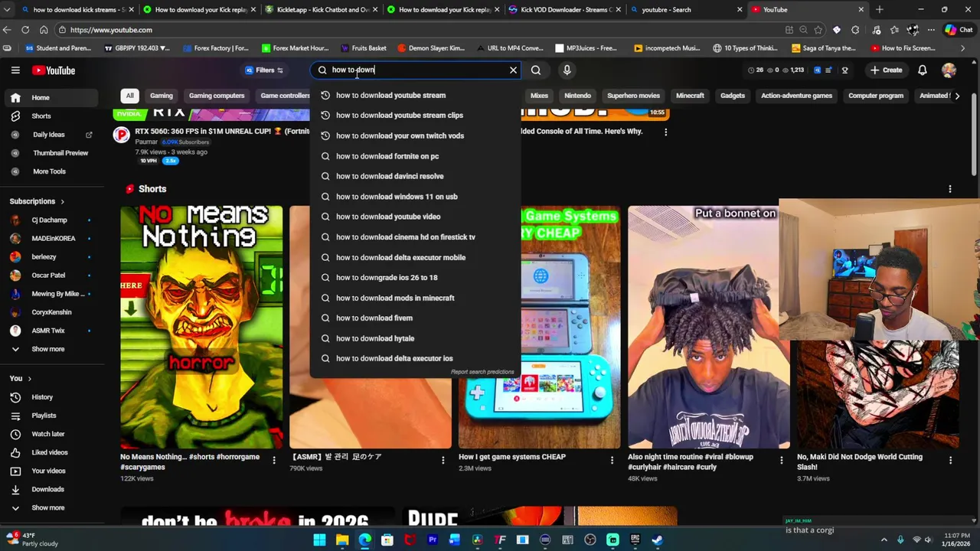Image resolution: width=980 pixels, height=551 pixels.
Task: Pick suggestion 'how to download fortnite on pc'
Action: [x=416, y=156]
